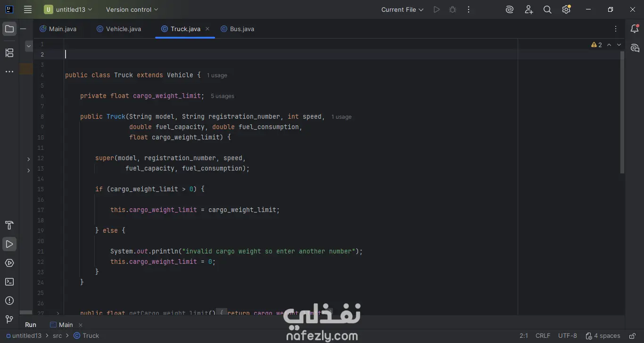
Task: Open the Project tool window folder icon
Action: pos(9,29)
